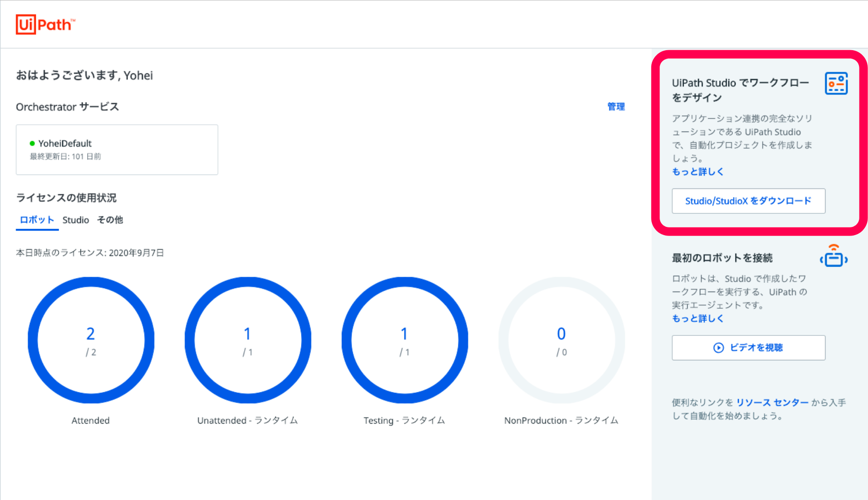868x500 pixels.
Task: Switch to the Studio license tab
Action: click(x=75, y=220)
